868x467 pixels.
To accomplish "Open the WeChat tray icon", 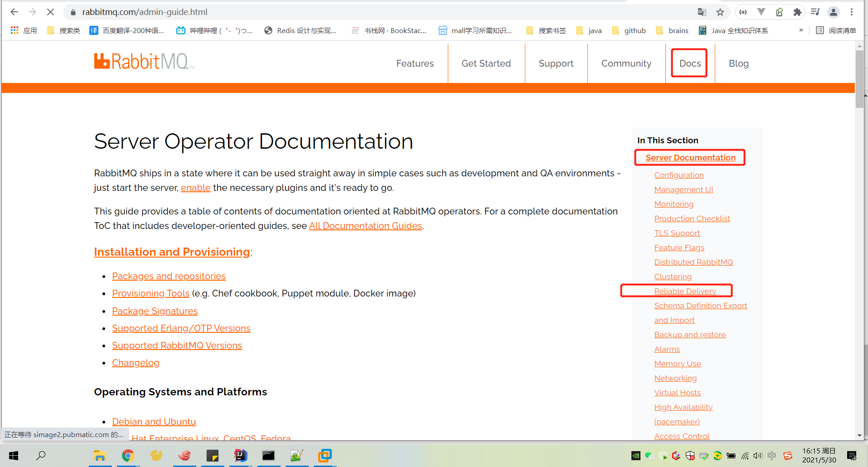I will 650,456.
